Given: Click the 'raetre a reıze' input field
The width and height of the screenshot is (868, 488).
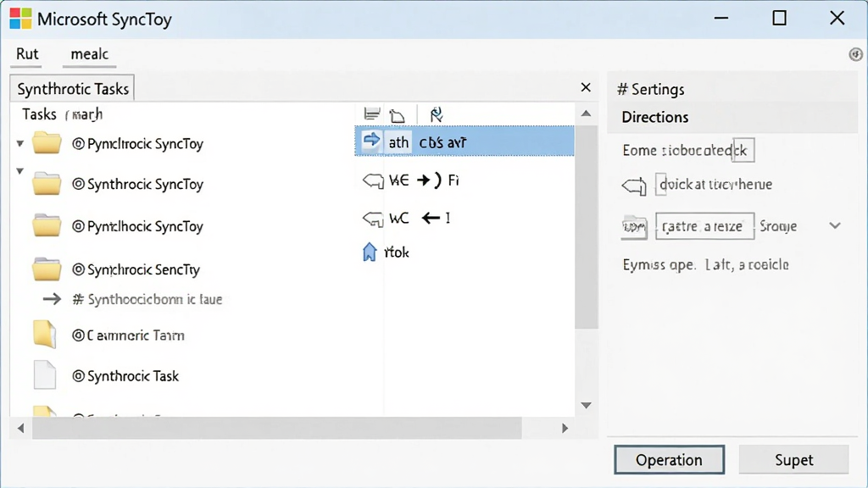Looking at the screenshot, I should (x=704, y=225).
